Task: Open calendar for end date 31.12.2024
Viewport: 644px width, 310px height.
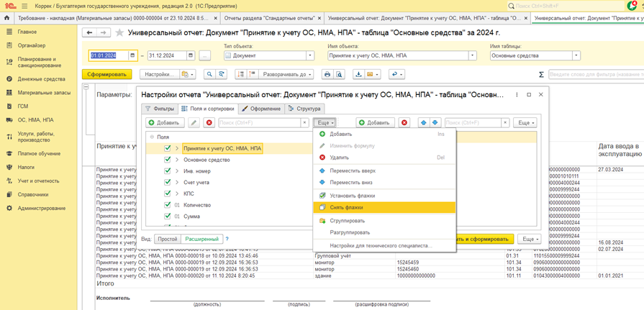Action: (191, 55)
